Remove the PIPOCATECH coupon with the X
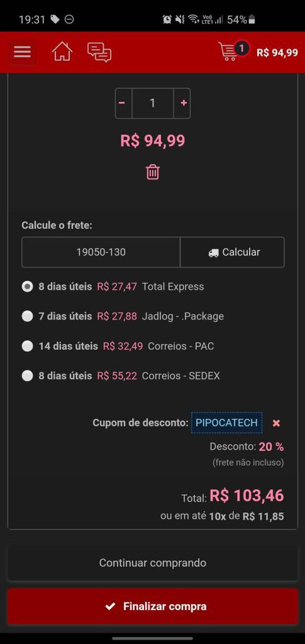305x644 pixels. click(276, 423)
